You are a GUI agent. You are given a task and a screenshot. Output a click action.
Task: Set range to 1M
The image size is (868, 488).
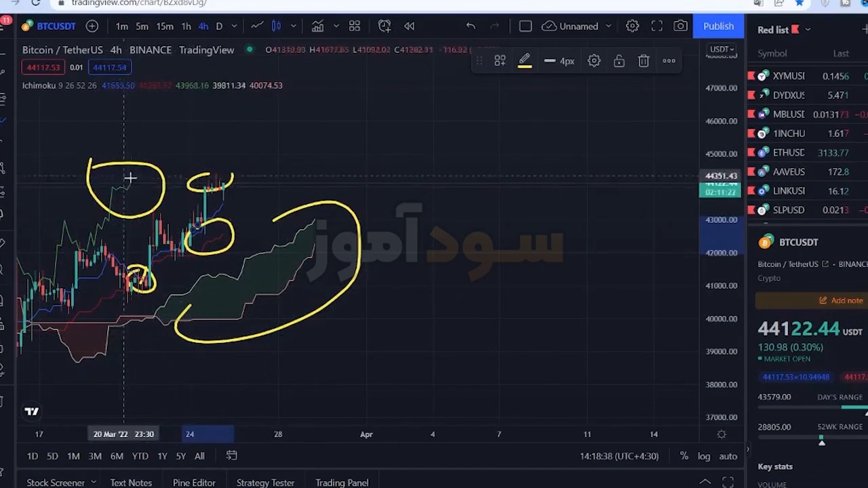73,456
